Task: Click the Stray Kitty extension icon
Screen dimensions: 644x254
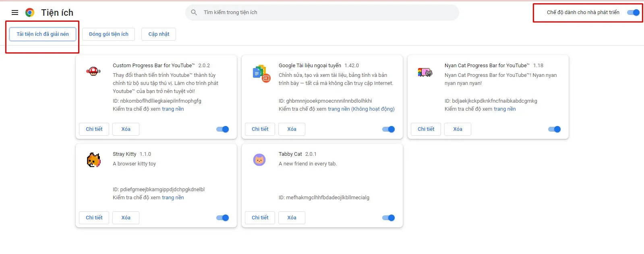Action: pyautogui.click(x=93, y=160)
